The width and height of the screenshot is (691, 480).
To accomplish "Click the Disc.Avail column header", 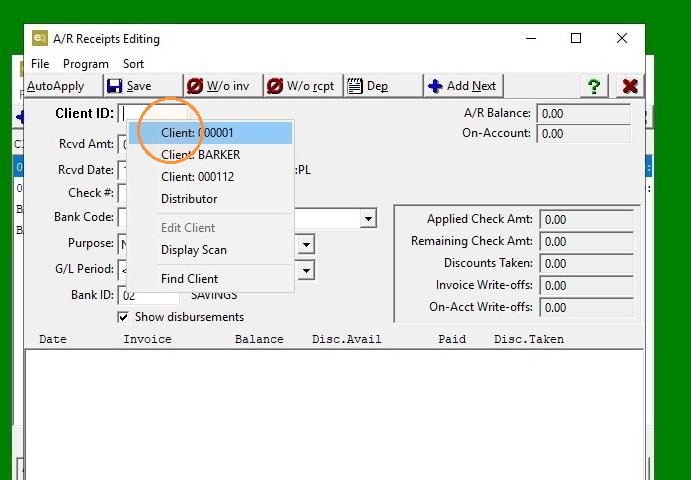I will point(346,339).
